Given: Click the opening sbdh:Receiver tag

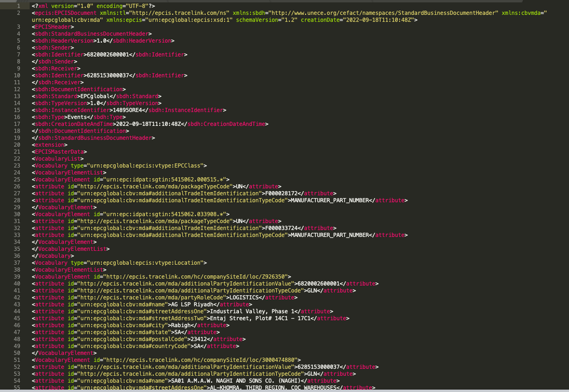Looking at the screenshot, I should [x=56, y=68].
